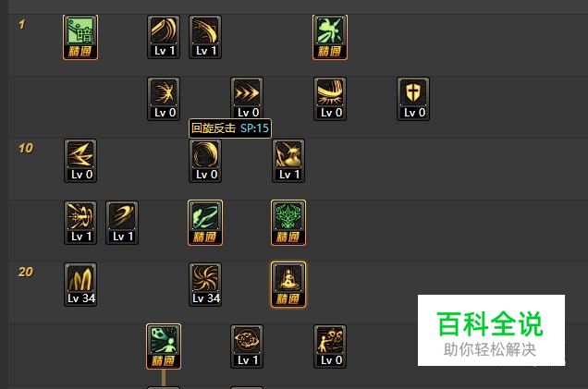The height and width of the screenshot is (389, 588).
Task: Click the round orb Lv 1 skill
Action: (x=247, y=346)
